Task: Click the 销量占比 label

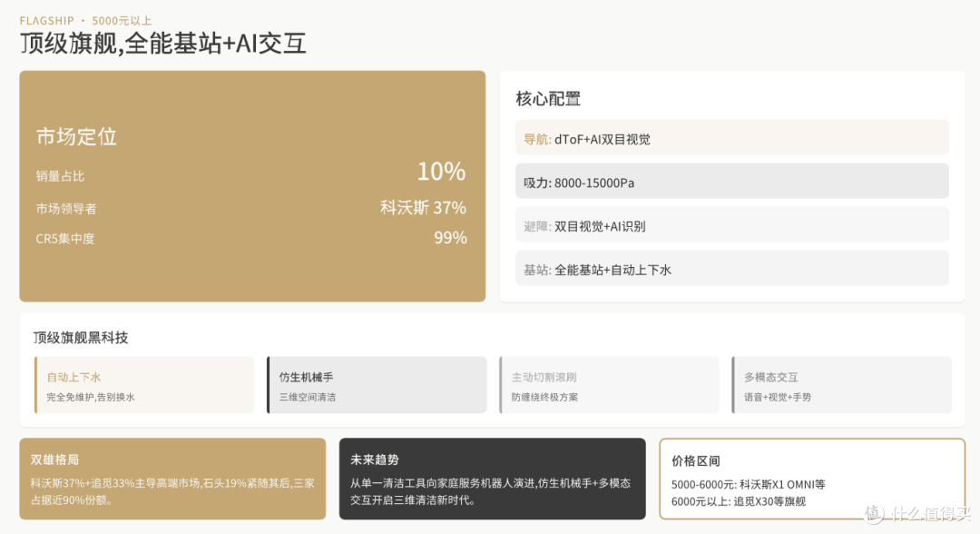Action: [60, 176]
